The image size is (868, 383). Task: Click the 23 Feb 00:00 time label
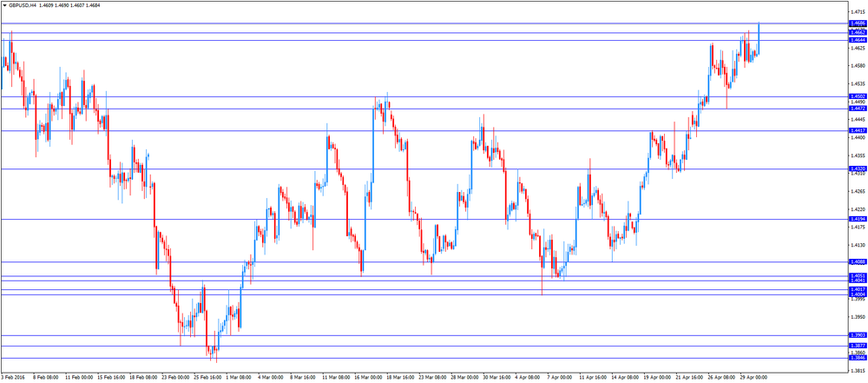point(174,378)
